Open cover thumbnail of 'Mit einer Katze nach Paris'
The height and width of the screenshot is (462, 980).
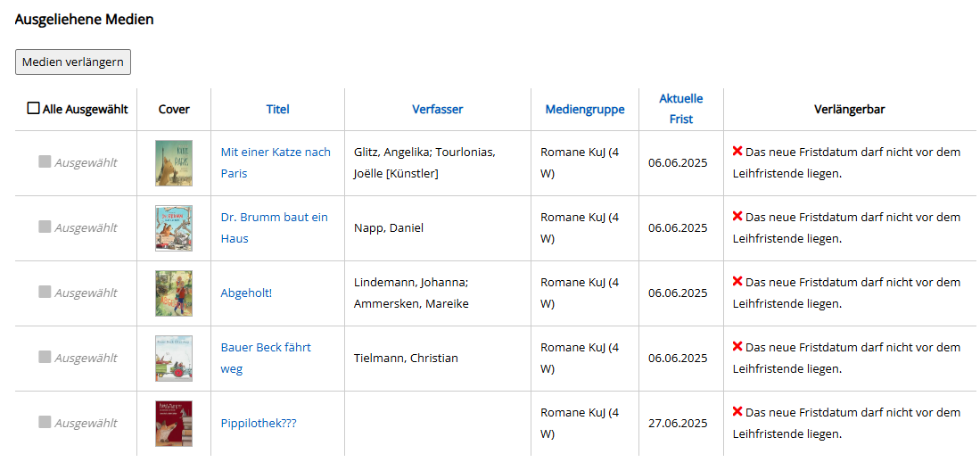point(173,162)
